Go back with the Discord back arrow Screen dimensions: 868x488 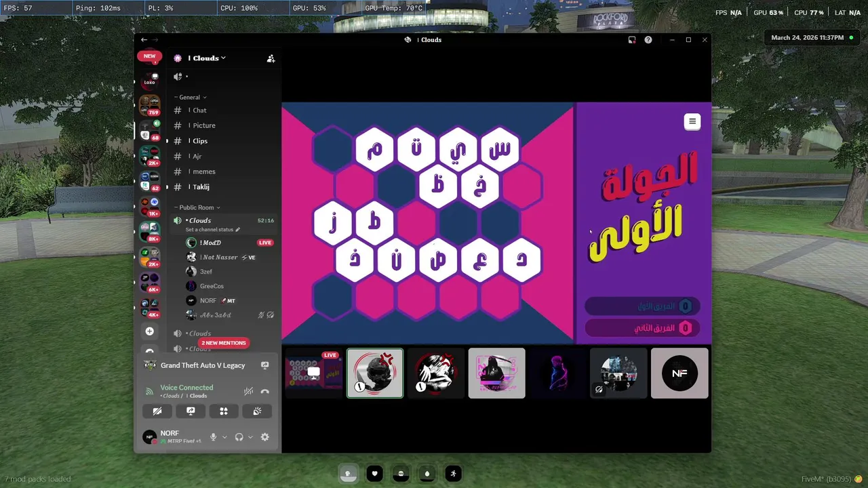pyautogui.click(x=144, y=40)
